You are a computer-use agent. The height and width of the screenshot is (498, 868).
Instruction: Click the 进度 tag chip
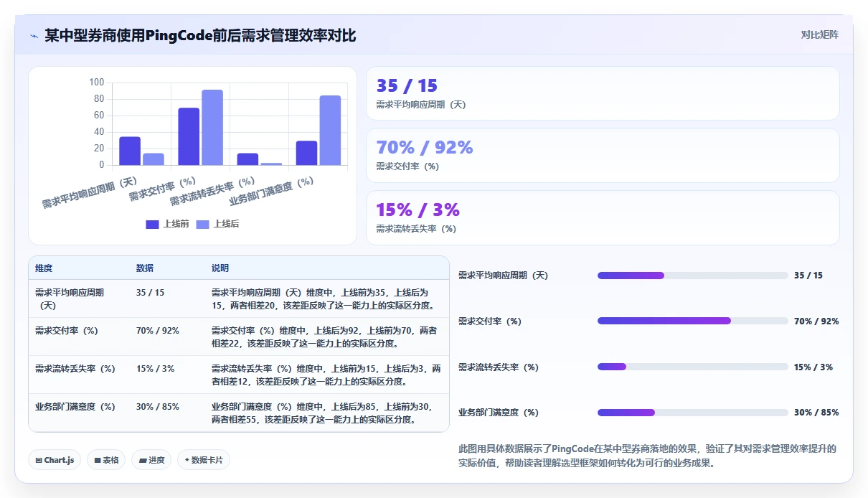pyautogui.click(x=151, y=460)
